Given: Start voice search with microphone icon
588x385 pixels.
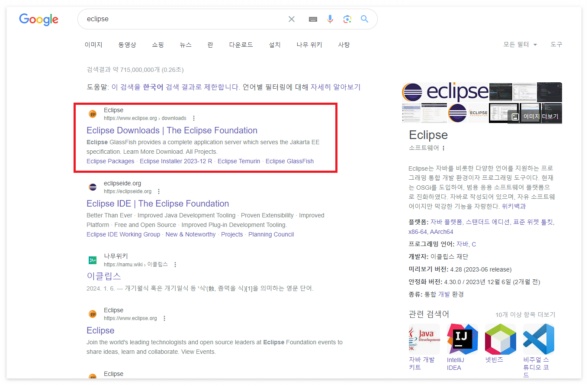Looking at the screenshot, I should pyautogui.click(x=330, y=19).
